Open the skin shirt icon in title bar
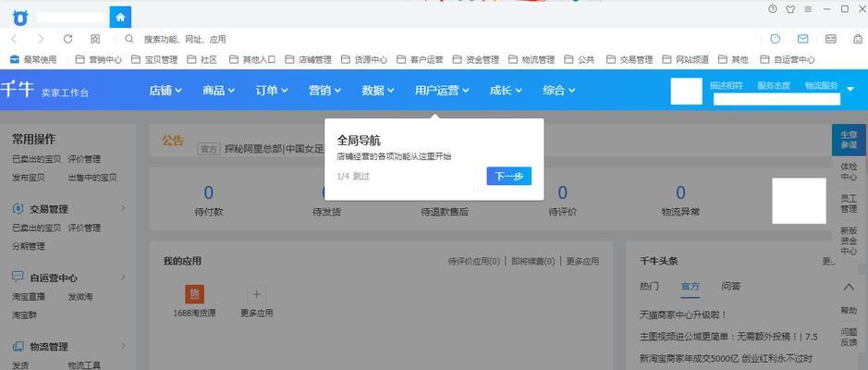Image resolution: width=868 pixels, height=370 pixels. 790,9
